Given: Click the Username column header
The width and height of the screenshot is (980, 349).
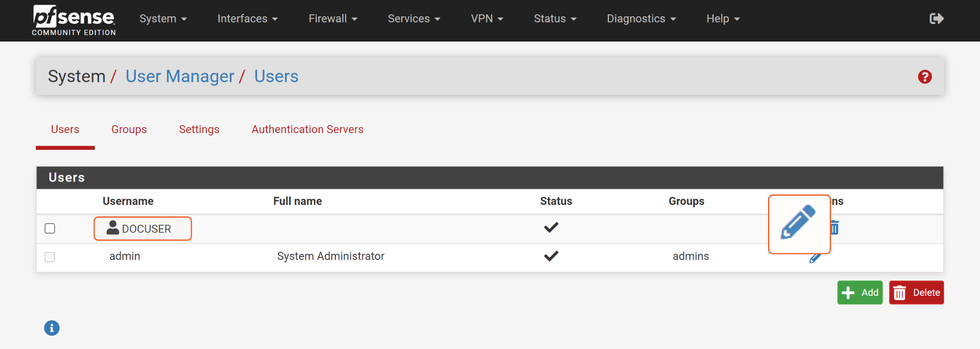Looking at the screenshot, I should (x=128, y=201).
